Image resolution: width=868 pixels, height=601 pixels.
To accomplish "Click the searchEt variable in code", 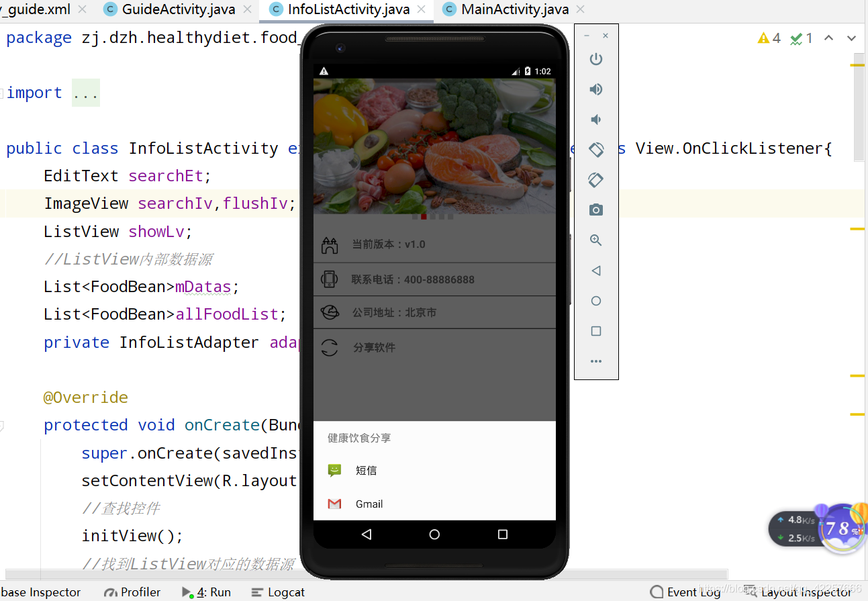I will pos(166,176).
